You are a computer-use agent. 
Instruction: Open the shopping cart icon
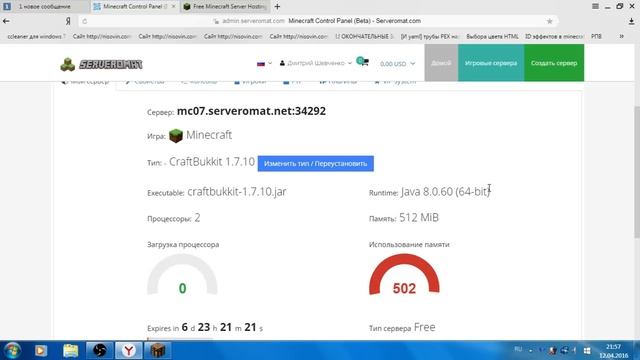pyautogui.click(x=362, y=62)
